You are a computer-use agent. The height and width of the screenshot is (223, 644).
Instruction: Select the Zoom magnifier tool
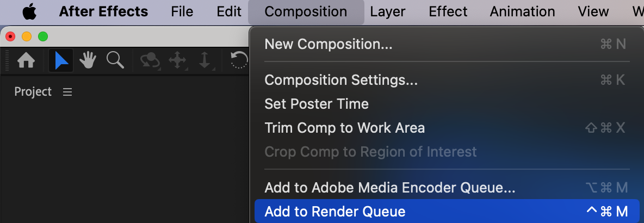click(x=115, y=60)
